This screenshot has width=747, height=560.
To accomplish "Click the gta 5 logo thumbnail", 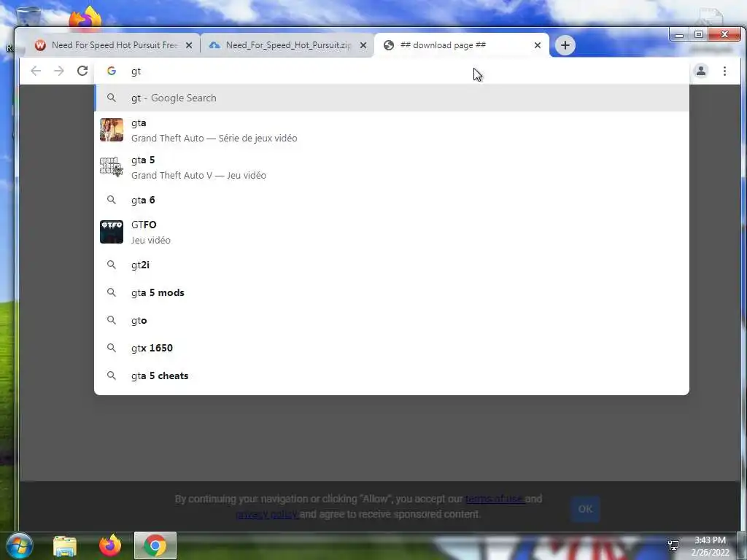I will pyautogui.click(x=112, y=167).
